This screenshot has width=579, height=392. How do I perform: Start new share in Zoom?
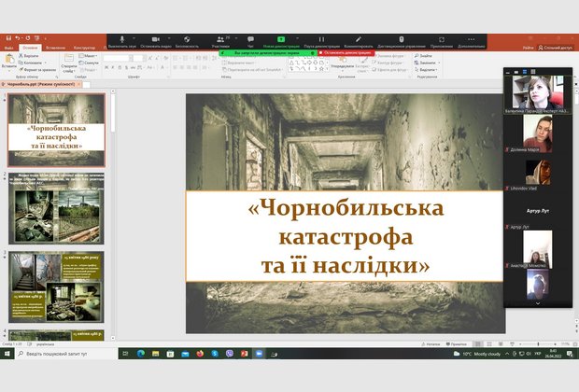point(281,42)
